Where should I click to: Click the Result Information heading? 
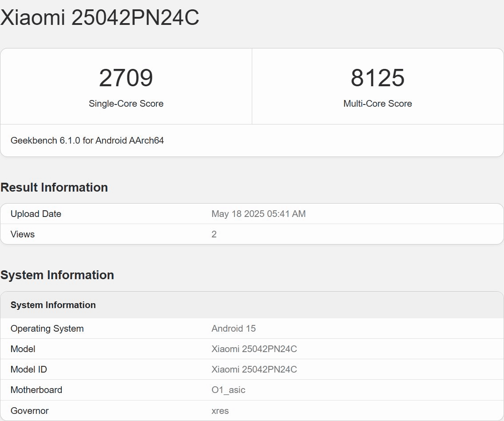click(x=54, y=187)
